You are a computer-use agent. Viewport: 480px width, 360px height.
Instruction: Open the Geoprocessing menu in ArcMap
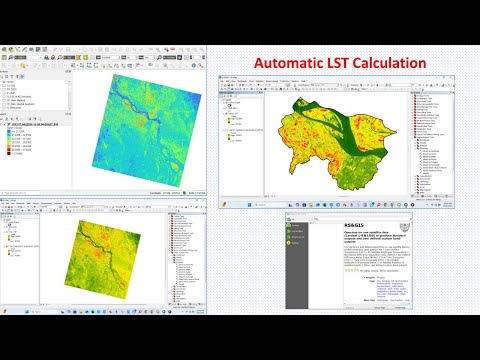272,81
